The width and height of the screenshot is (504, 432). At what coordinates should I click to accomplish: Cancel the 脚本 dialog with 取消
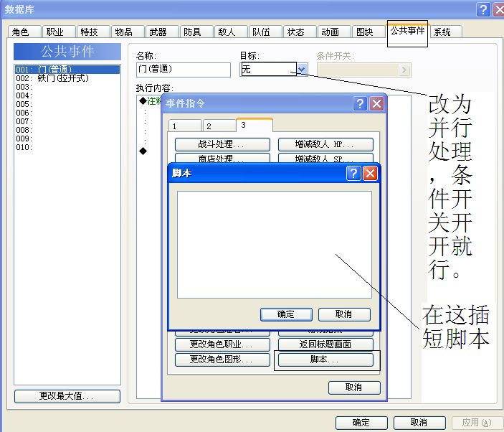pos(344,314)
